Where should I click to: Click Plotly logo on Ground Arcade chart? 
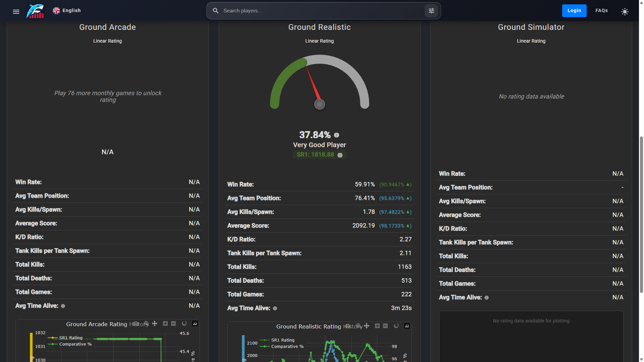point(195,323)
